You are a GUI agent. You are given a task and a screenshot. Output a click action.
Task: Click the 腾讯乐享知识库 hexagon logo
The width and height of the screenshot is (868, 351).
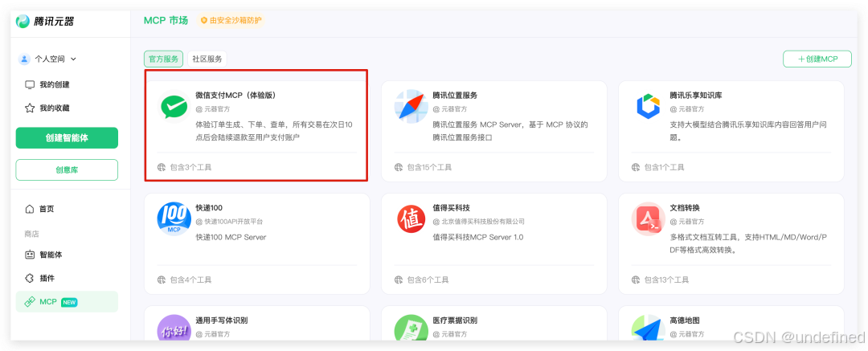pyautogui.click(x=649, y=106)
